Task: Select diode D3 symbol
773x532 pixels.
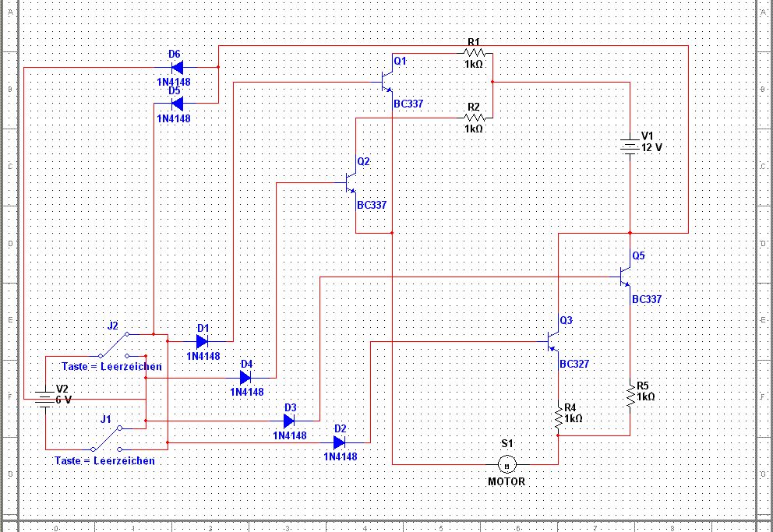Action: coord(289,421)
